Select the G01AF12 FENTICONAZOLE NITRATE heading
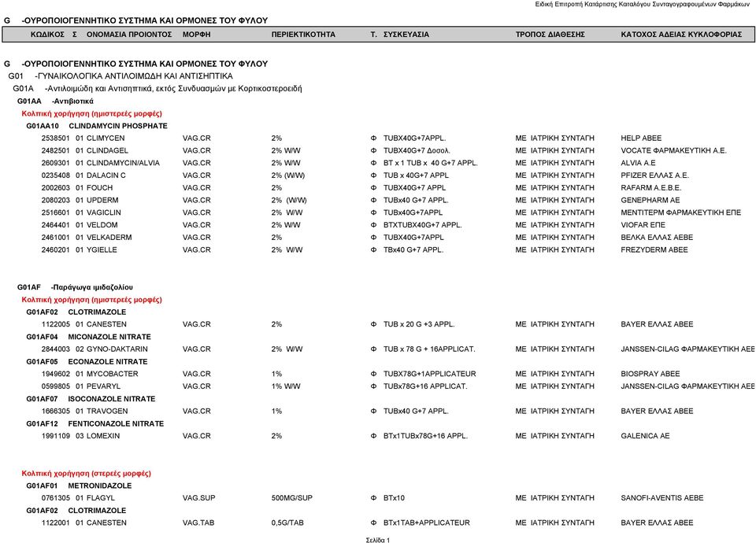The width and height of the screenshot is (756, 543). [95, 424]
